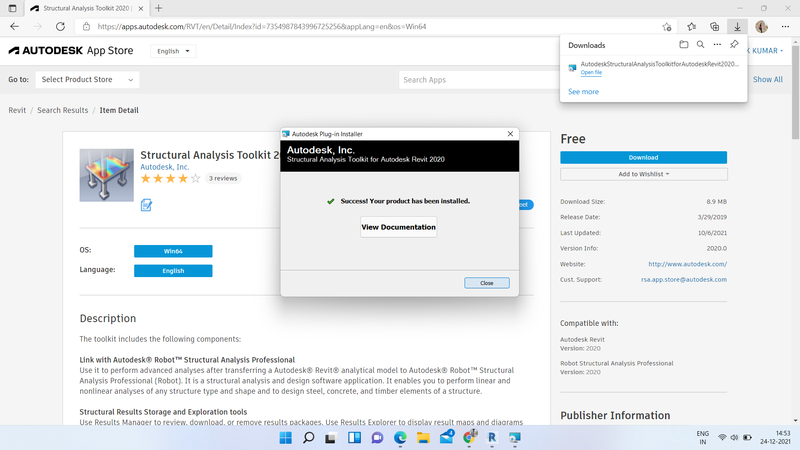This screenshot has height=450, width=800.
Task: Click the taskbar clock and date
Action: (x=775, y=437)
